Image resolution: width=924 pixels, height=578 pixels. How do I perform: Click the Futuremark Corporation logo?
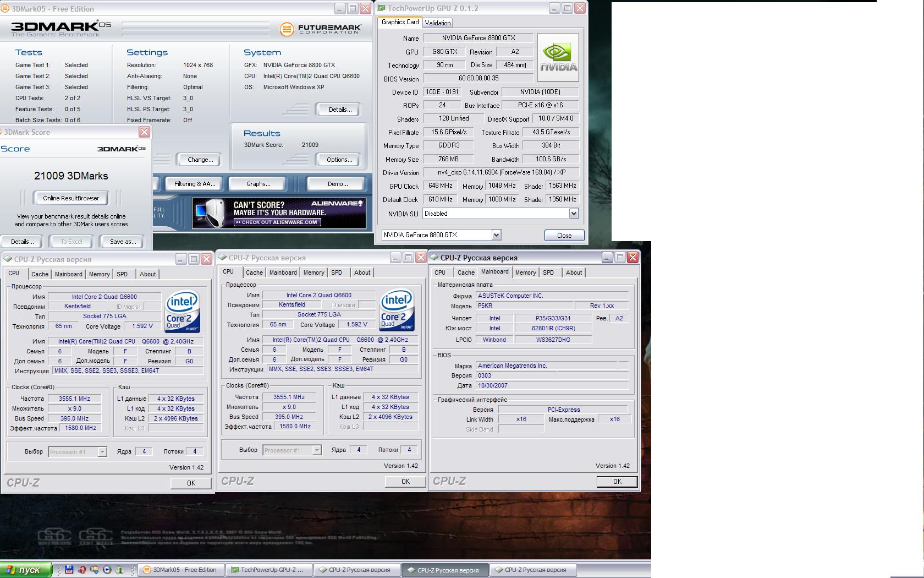tap(321, 29)
